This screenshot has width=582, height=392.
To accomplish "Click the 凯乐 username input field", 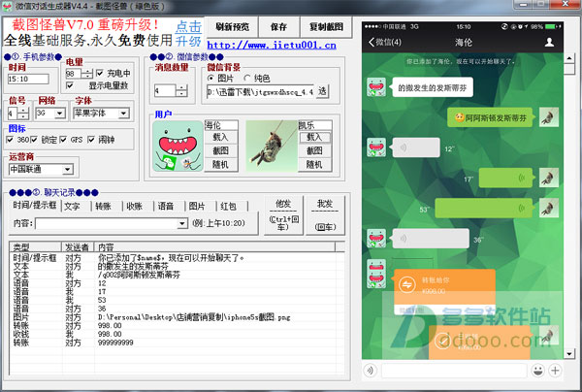I will (314, 125).
